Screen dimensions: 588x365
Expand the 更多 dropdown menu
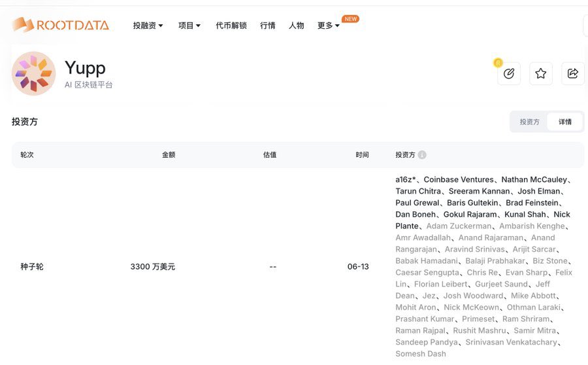(x=329, y=26)
